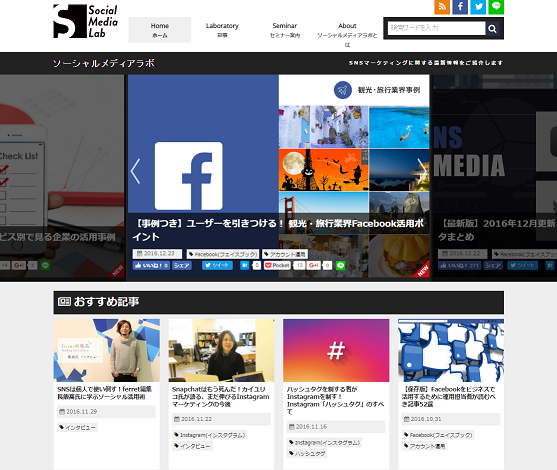
Task: Save featured article to Pocket
Action: [277, 265]
